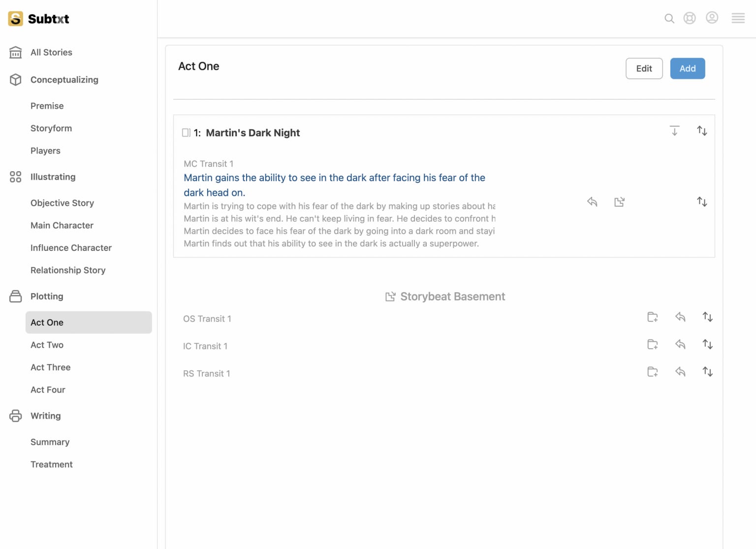Click the Storybeat Basement header icon
Screen dimensions: 756x549
tap(390, 297)
